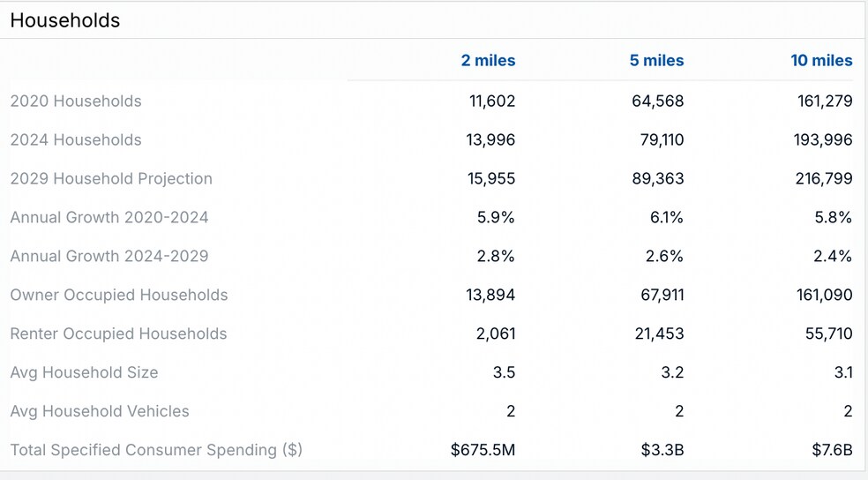
Task: Click the Total Specified Consumer Spending label
Action: [156, 450]
